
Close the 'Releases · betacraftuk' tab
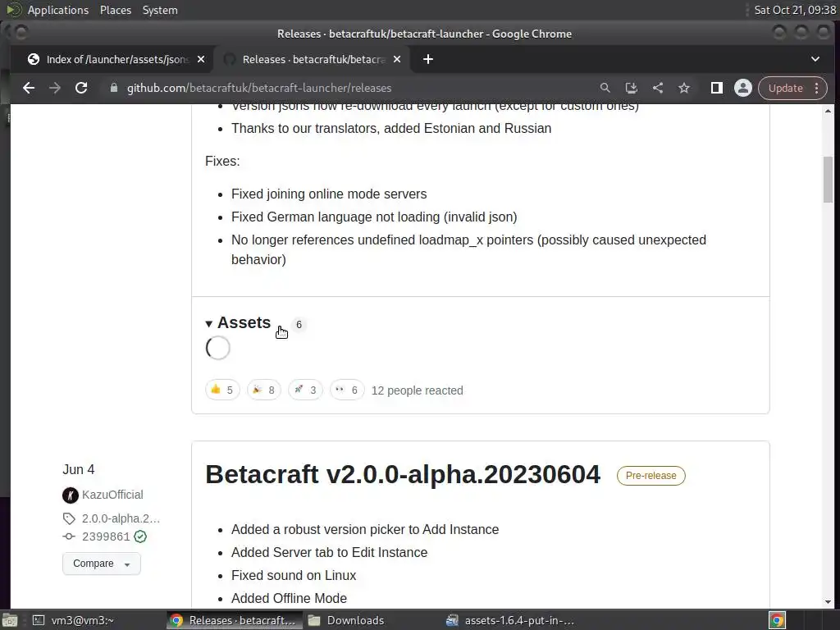click(x=397, y=59)
